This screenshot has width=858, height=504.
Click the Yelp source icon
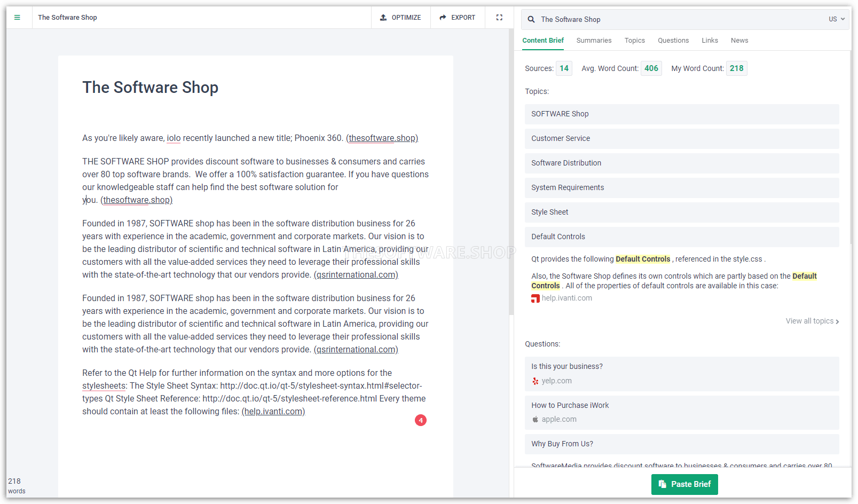536,381
